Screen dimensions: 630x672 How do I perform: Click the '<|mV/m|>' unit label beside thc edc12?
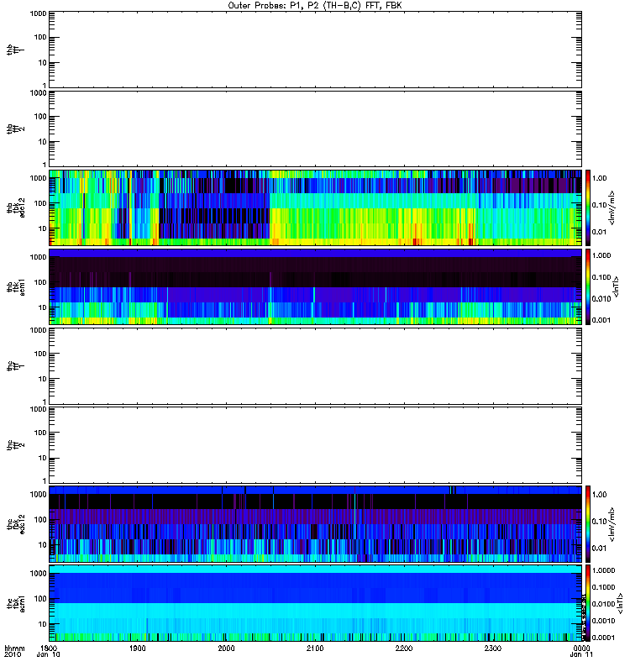(612, 524)
